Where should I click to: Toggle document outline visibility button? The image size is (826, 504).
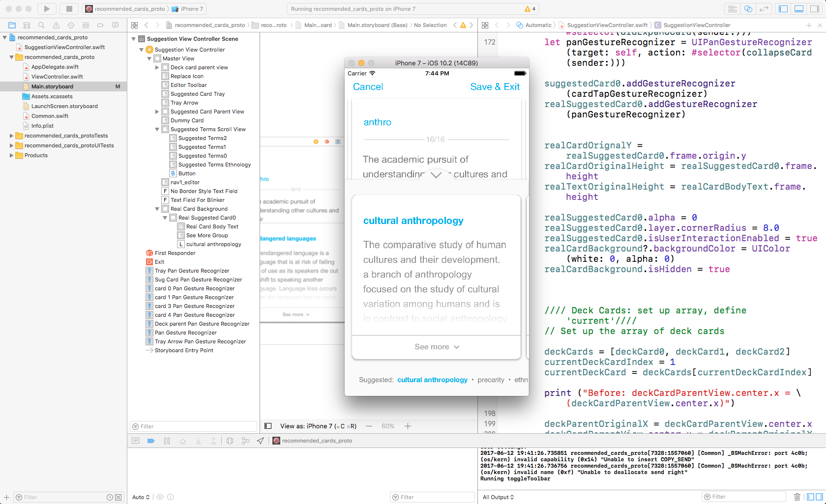[268, 426]
